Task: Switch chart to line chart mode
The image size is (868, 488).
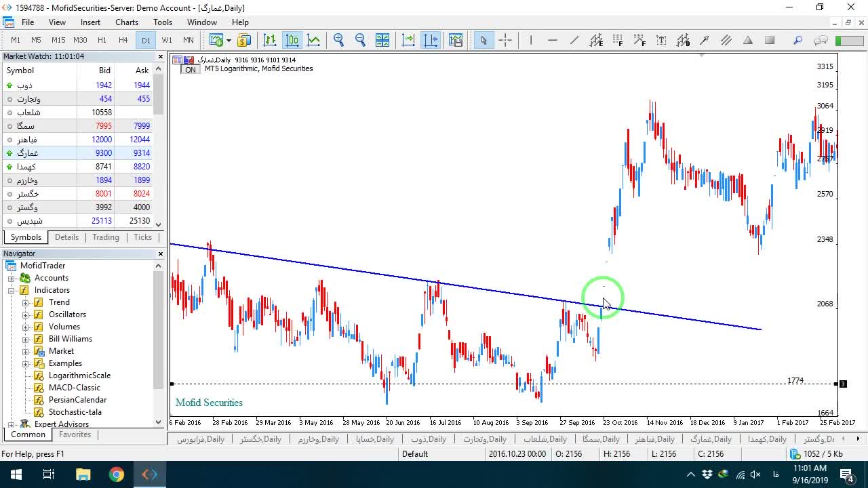Action: [314, 40]
